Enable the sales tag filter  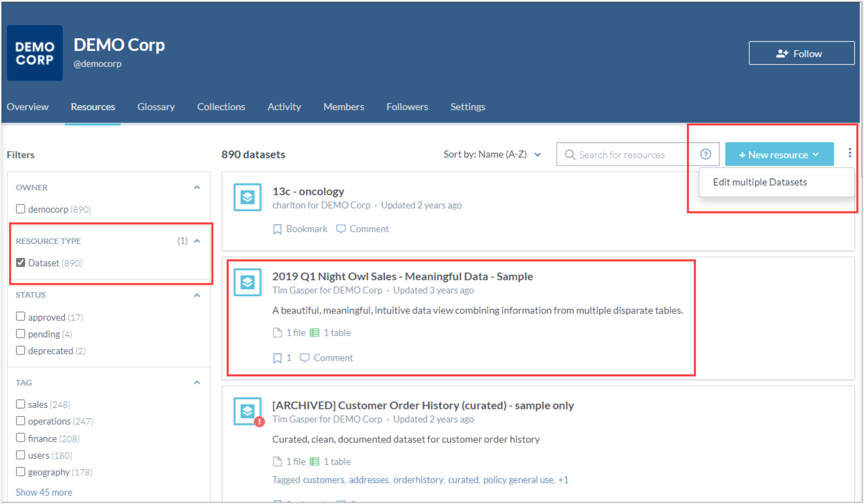click(x=21, y=404)
